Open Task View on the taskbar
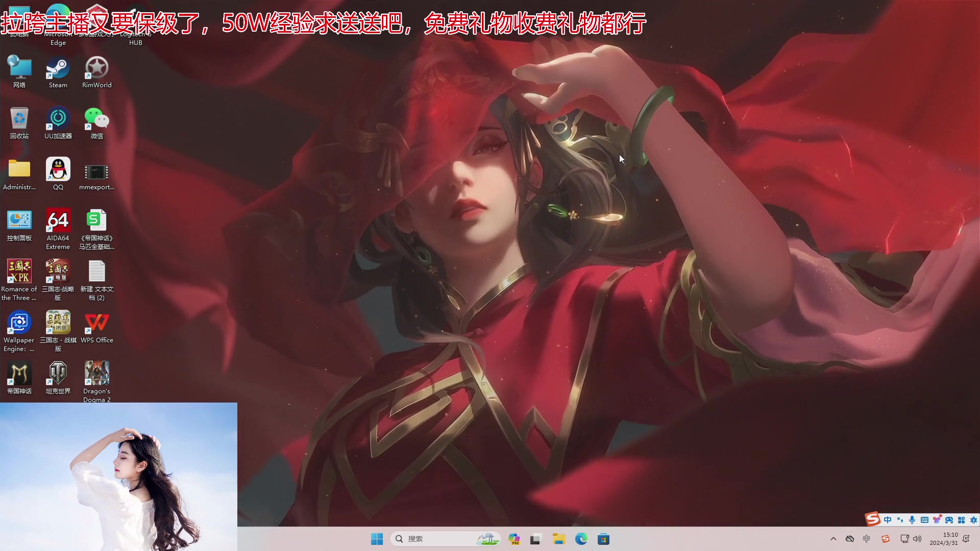The height and width of the screenshot is (551, 980). (535, 539)
